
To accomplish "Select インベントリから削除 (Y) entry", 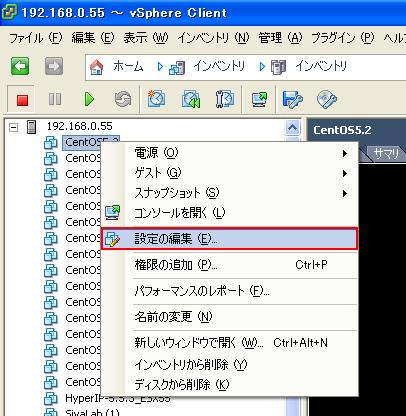I will (229, 364).
